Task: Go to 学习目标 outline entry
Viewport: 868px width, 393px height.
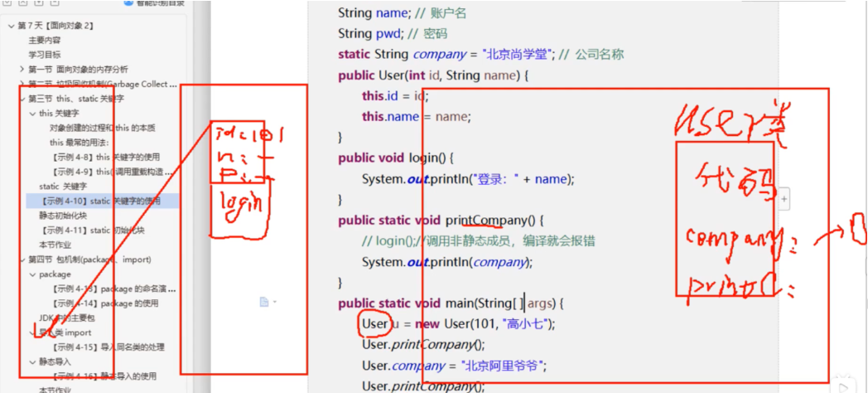Action: pos(45,55)
